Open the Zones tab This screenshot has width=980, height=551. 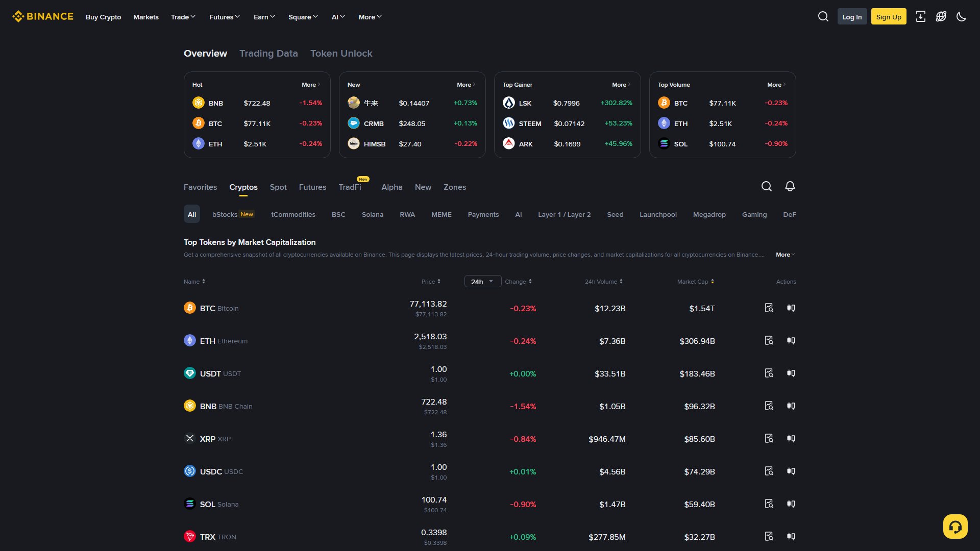pyautogui.click(x=455, y=187)
